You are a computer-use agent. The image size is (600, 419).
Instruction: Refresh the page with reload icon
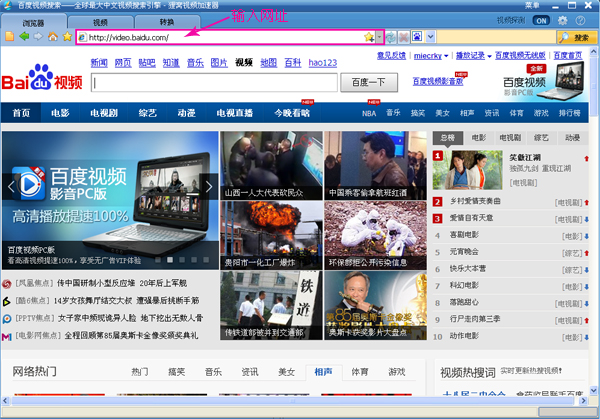(x=391, y=37)
